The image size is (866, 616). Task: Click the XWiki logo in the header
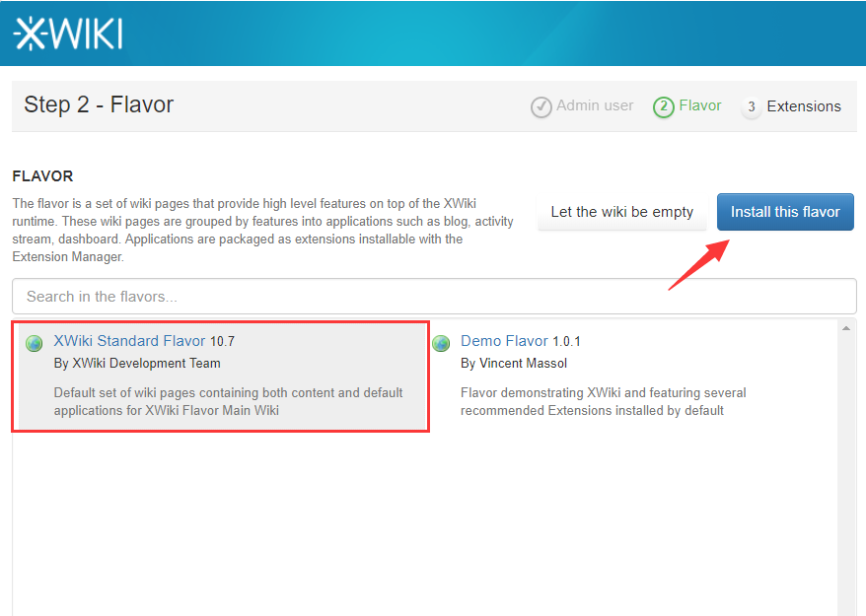pyautogui.click(x=68, y=34)
